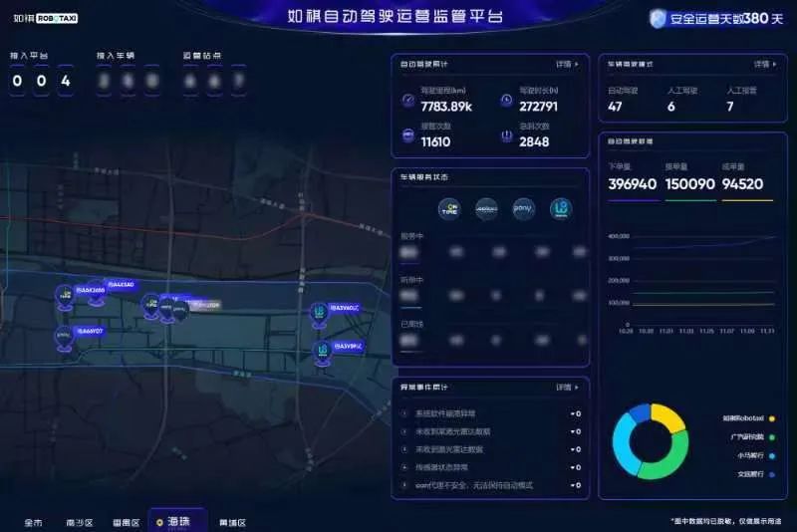Click the driving mode count 7
This screenshot has width=797, height=532.
730,107
